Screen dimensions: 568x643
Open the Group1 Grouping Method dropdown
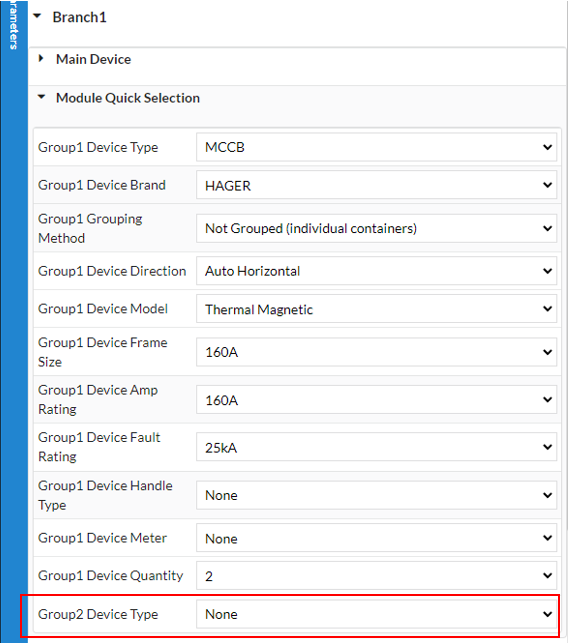click(x=376, y=228)
